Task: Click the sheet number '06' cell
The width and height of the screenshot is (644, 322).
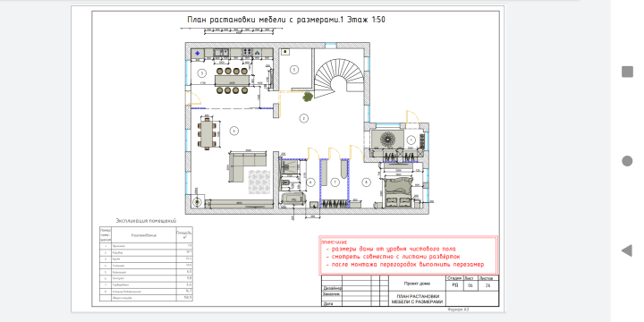Action: point(470,285)
